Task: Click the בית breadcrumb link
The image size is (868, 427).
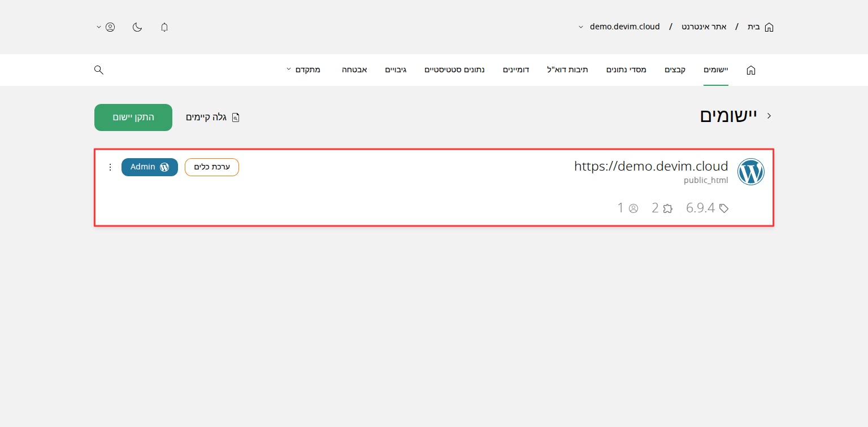Action: pos(754,27)
